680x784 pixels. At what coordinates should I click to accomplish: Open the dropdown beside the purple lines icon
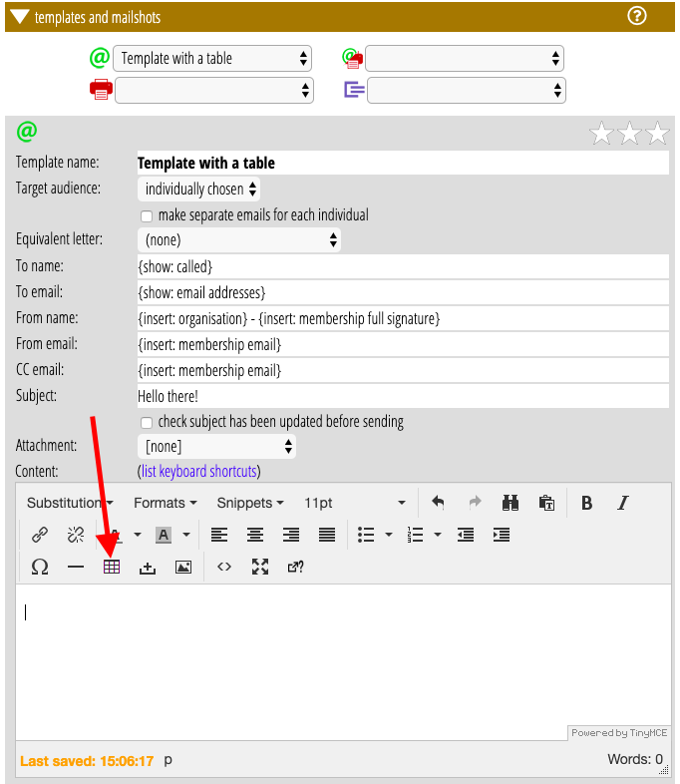tap(467, 91)
